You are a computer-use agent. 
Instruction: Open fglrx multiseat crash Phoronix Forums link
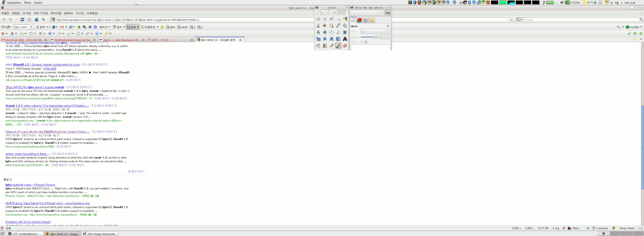pos(30,185)
